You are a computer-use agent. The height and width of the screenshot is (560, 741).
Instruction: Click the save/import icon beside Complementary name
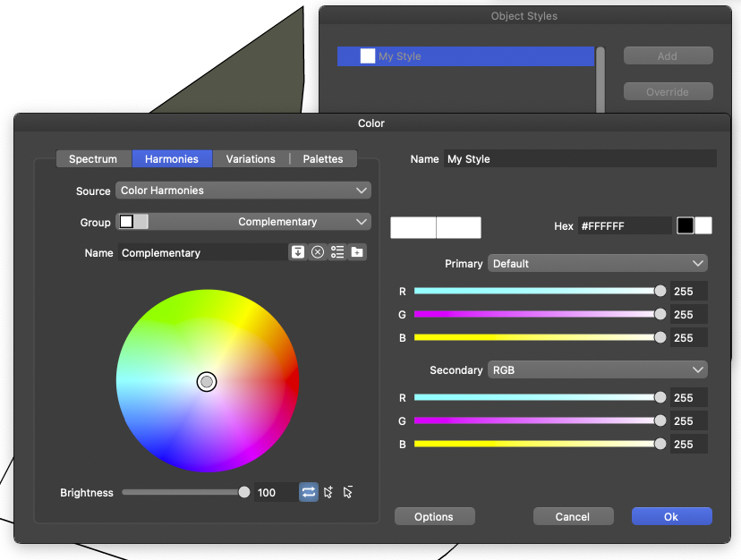coord(297,252)
